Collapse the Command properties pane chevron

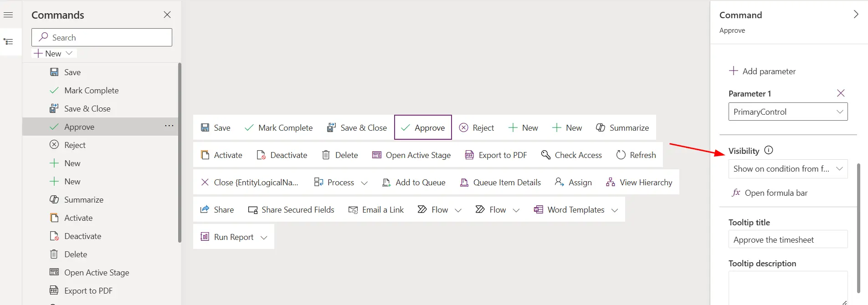[856, 14]
